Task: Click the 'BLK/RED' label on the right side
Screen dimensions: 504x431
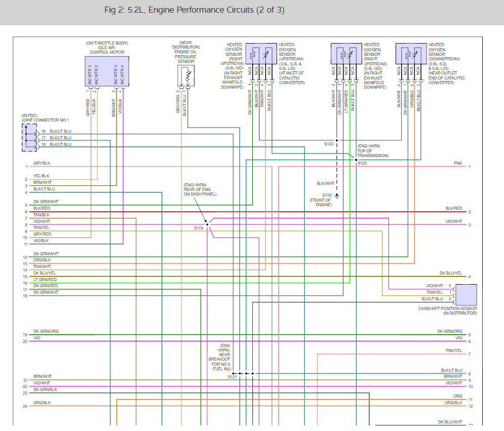Action: [x=454, y=208]
